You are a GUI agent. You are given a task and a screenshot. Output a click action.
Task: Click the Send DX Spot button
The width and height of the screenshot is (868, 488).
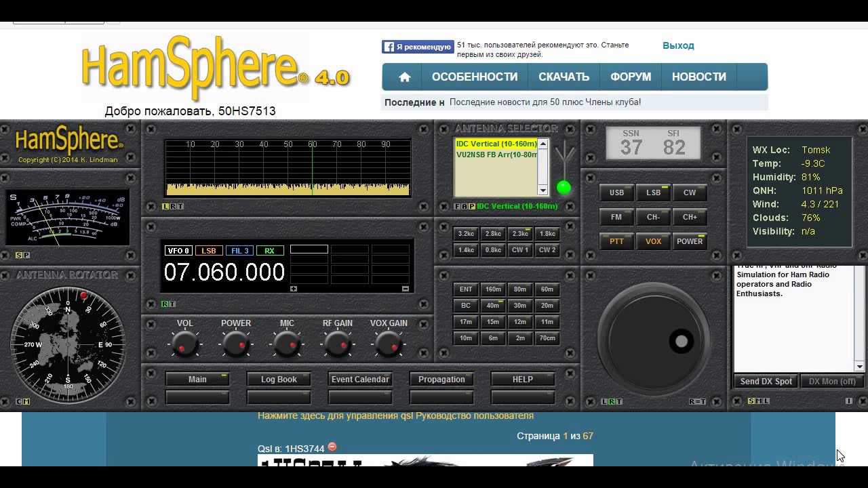coord(766,381)
